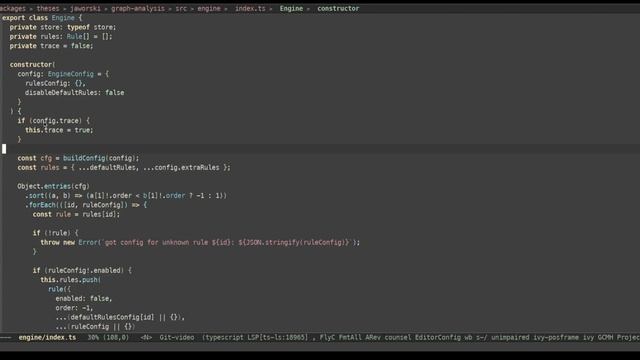Click 'index.ts' in the breadcrumb
Viewport: 640px width, 360px height.
point(250,8)
